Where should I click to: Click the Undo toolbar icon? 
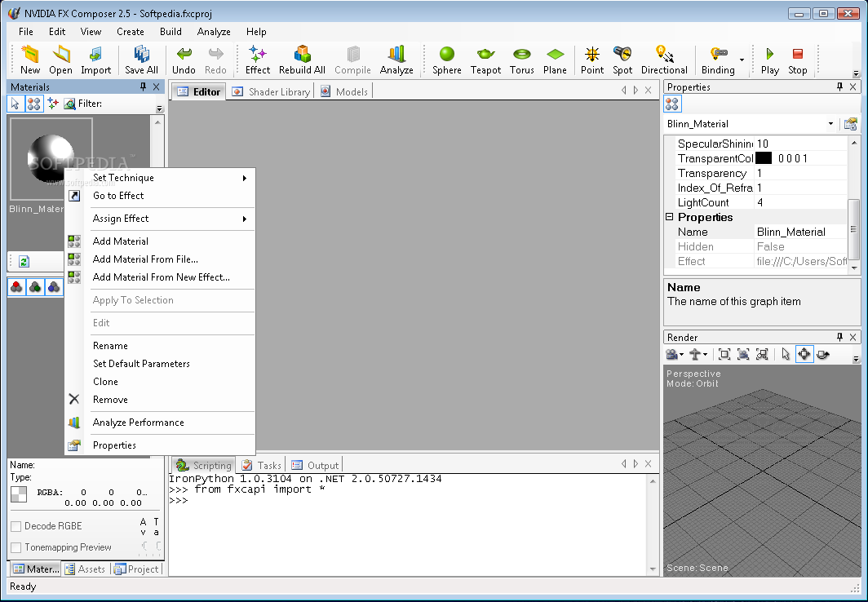tap(184, 60)
